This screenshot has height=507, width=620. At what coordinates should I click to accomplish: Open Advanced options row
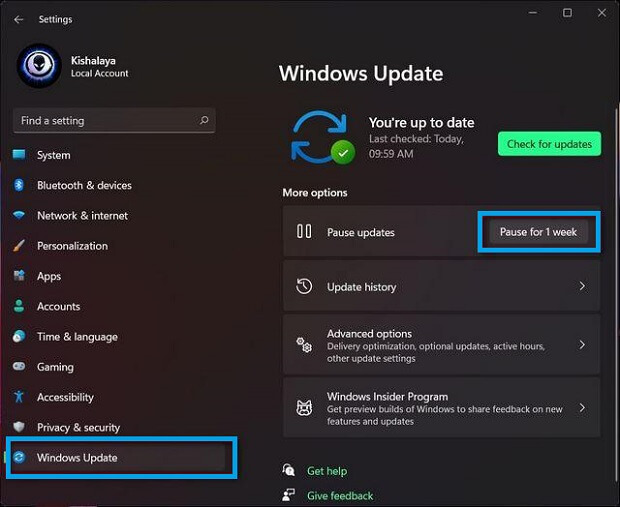[441, 345]
